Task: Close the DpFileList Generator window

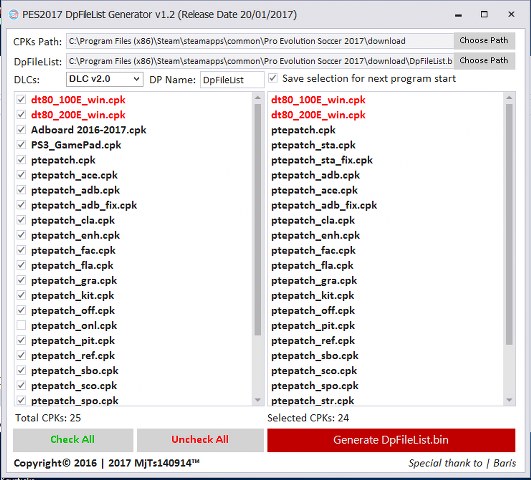Action: coord(511,15)
